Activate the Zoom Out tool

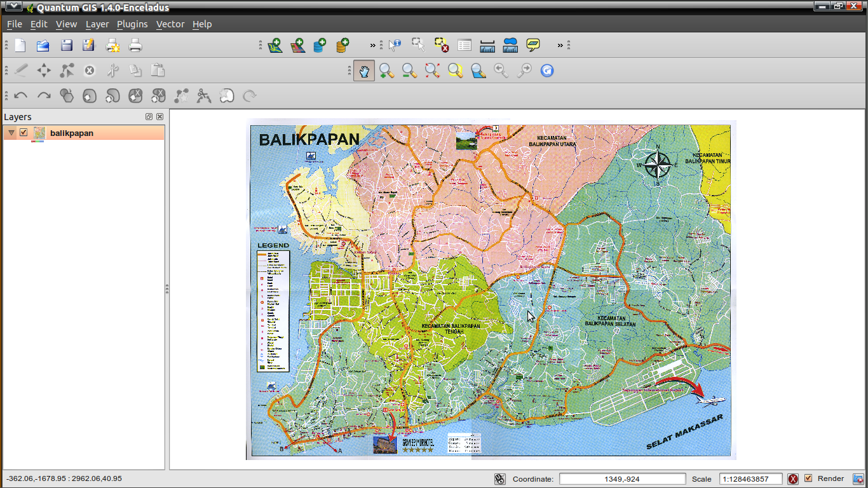(x=409, y=70)
